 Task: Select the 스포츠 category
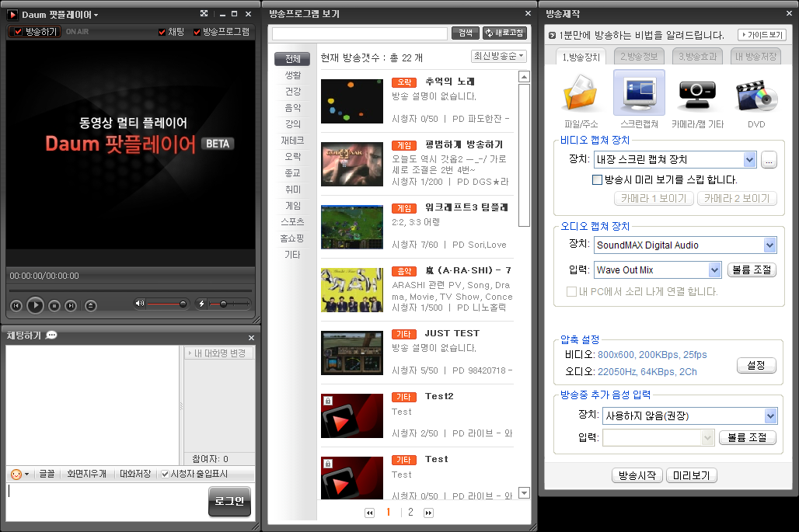(292, 222)
